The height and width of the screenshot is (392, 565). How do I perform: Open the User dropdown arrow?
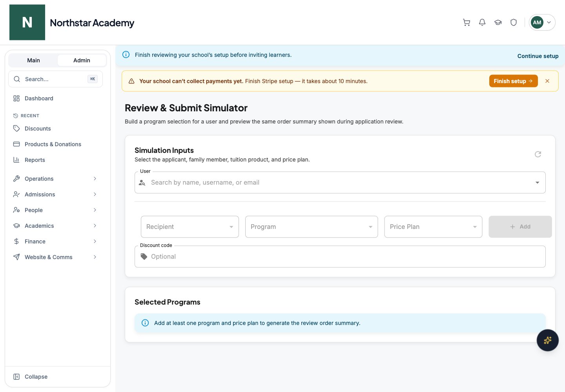(537, 183)
